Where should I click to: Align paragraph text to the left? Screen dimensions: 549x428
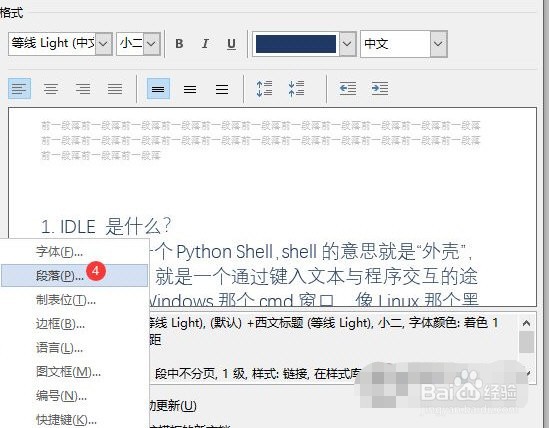pos(19,88)
